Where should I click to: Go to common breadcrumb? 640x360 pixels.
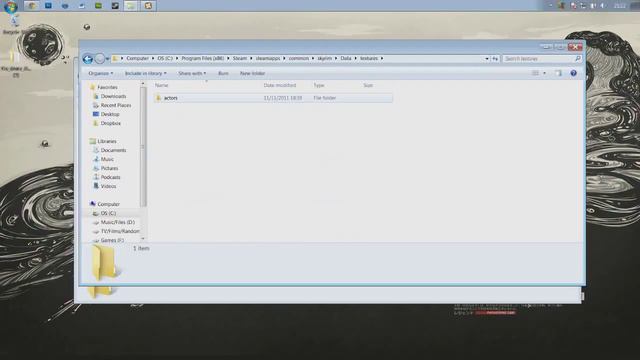pos(299,59)
